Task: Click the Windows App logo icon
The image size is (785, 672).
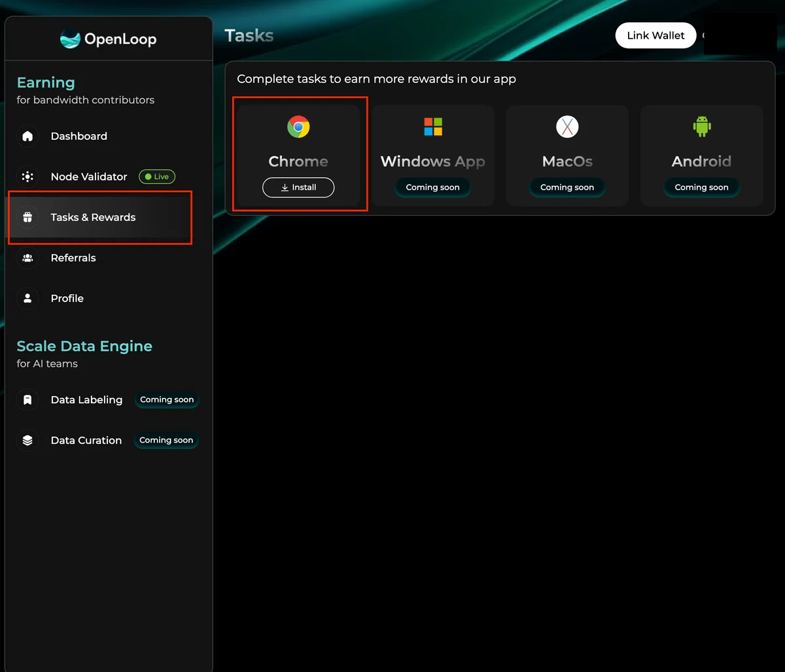Action: tap(433, 127)
